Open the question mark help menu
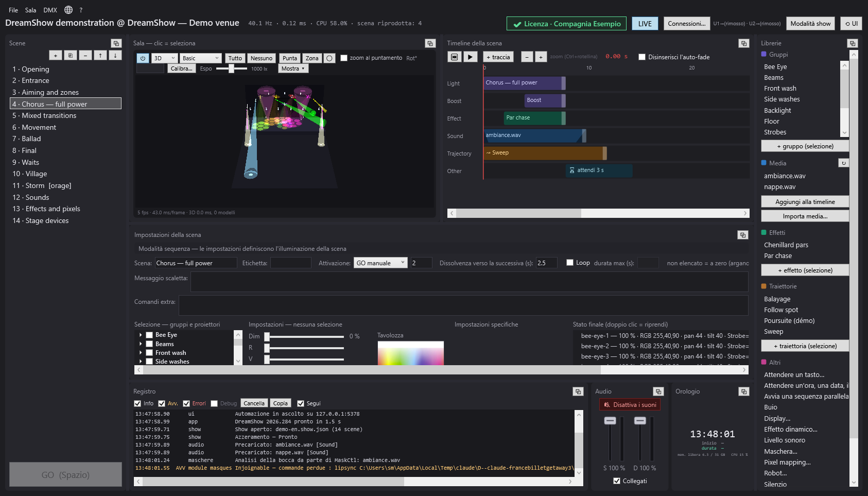The height and width of the screenshot is (496, 868). tap(81, 10)
